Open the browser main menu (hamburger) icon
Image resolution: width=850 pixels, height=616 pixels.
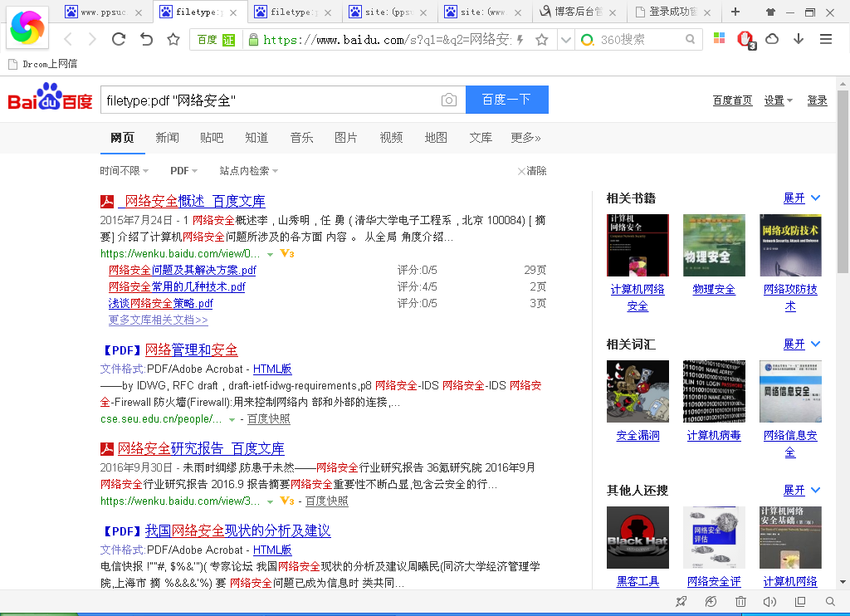(826, 38)
